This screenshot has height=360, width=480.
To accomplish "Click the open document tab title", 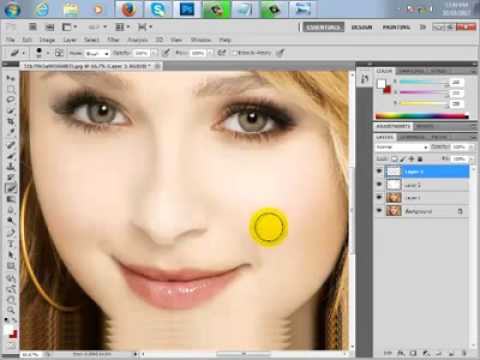I will 87,66.
